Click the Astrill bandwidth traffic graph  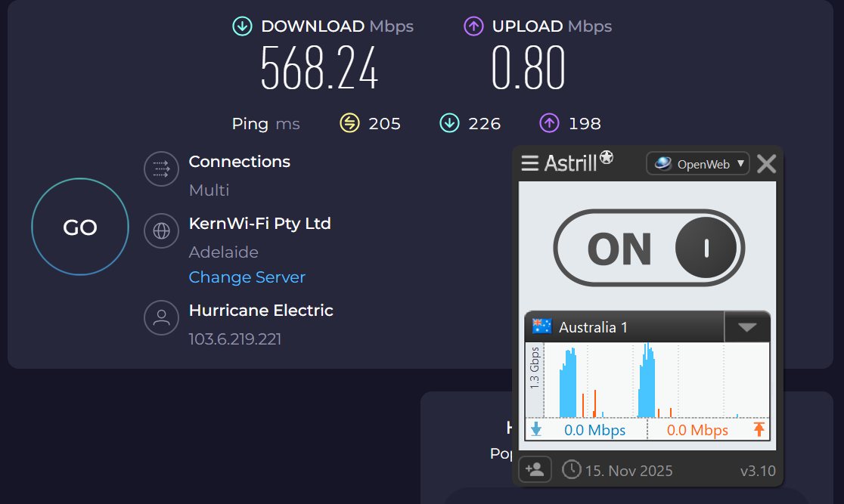[647, 380]
